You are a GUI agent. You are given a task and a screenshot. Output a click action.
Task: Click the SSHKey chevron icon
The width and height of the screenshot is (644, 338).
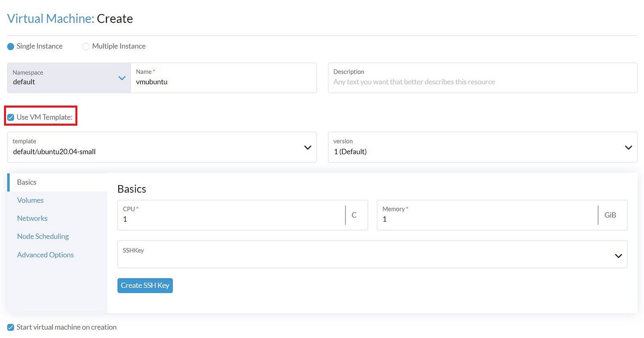[618, 255]
